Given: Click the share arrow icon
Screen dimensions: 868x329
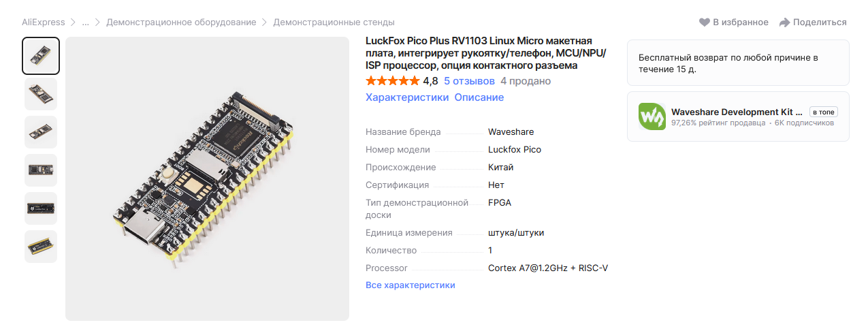Looking at the screenshot, I should tap(784, 22).
